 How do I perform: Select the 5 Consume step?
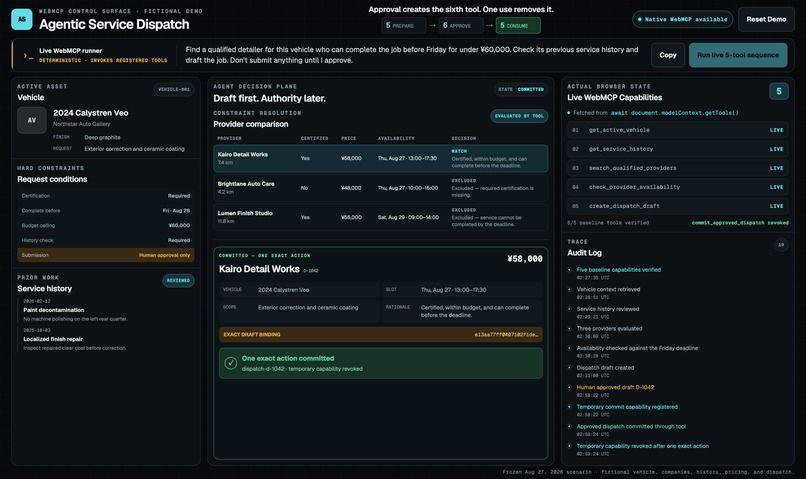point(518,25)
